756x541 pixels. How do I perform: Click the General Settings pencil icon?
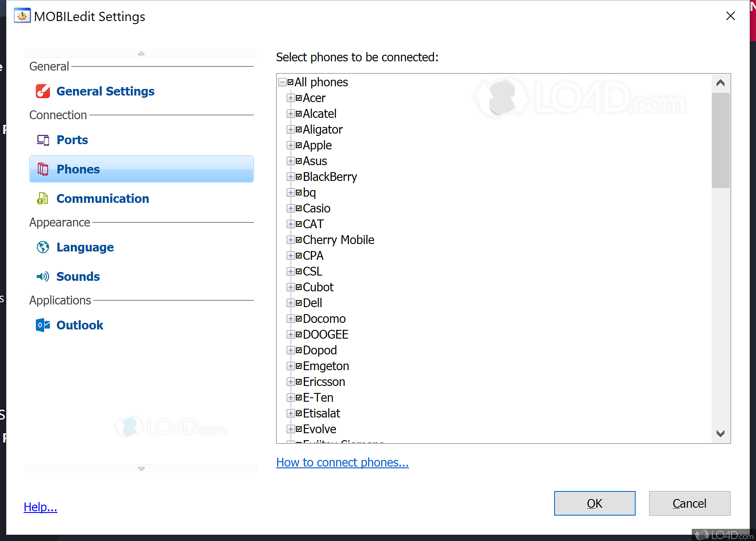coord(43,91)
